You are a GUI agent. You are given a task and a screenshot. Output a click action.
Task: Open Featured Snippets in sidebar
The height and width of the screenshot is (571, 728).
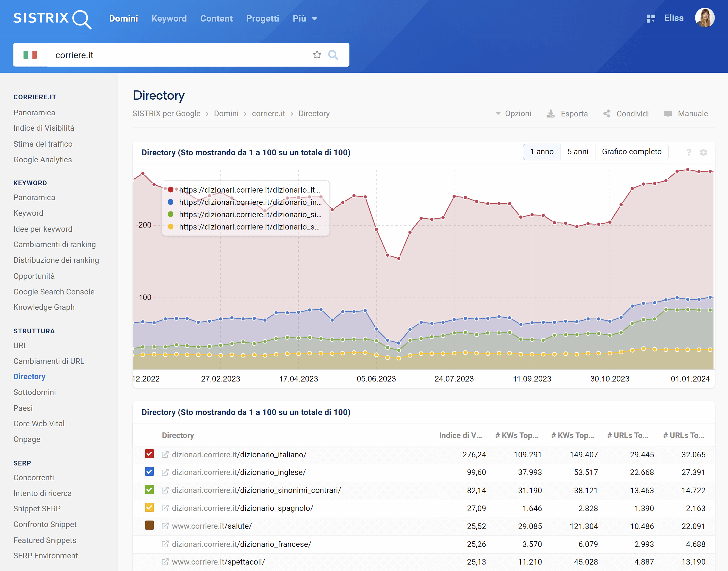[x=45, y=540]
